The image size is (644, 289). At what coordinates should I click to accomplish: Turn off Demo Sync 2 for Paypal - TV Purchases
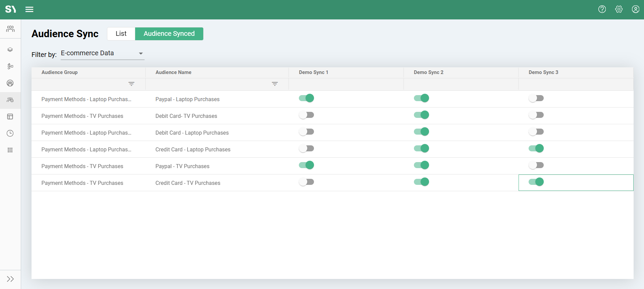point(421,165)
